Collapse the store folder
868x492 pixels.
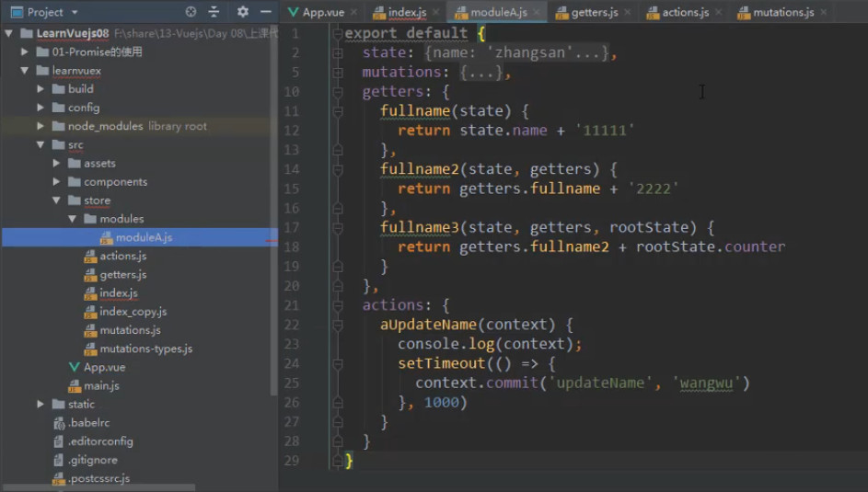pyautogui.click(x=56, y=200)
